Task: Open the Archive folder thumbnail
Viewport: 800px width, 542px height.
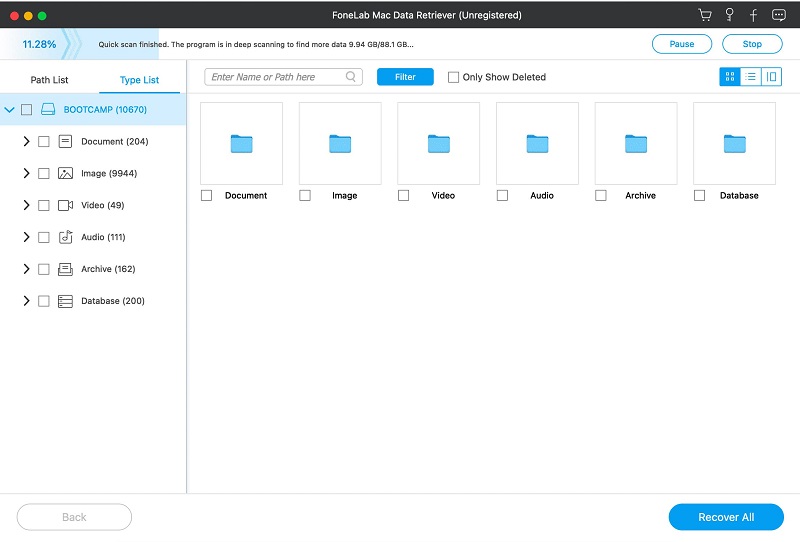Action: (x=636, y=143)
